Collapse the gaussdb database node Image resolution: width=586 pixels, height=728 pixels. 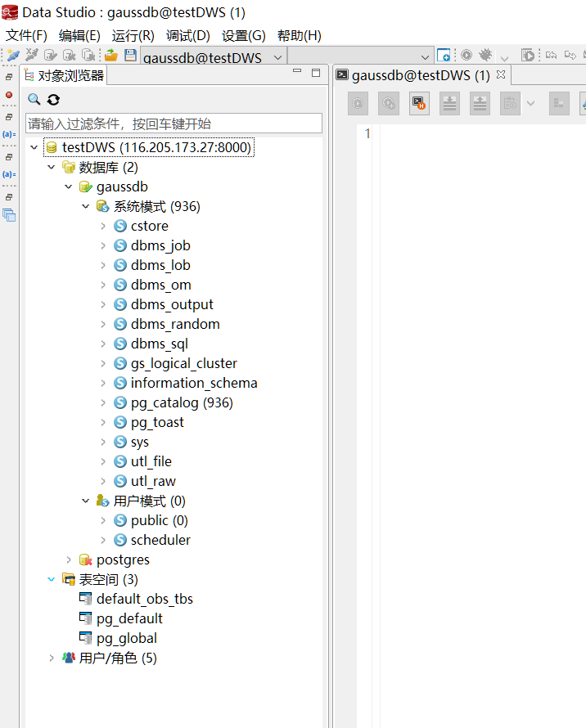point(68,186)
